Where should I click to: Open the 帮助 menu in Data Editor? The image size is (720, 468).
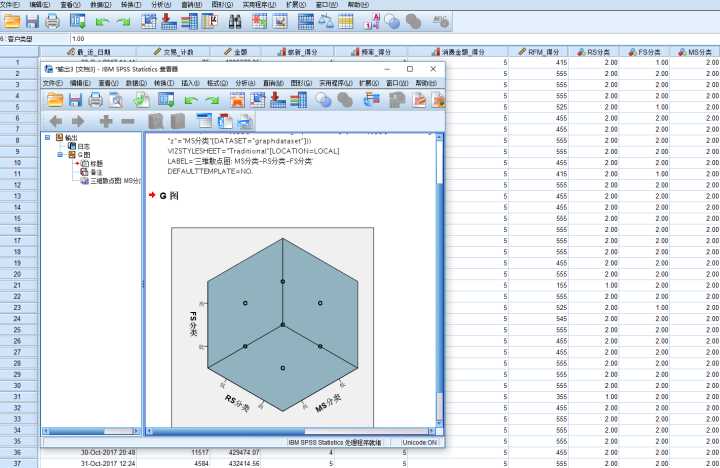point(358,5)
